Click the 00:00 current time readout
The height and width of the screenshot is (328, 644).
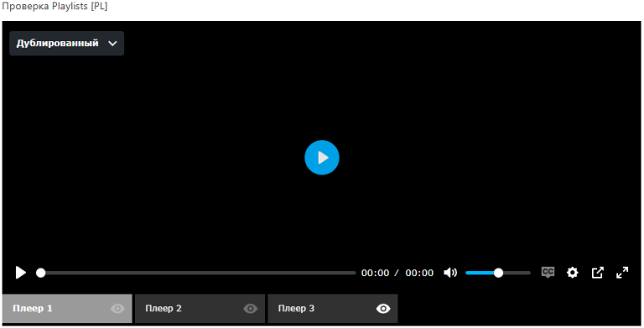pos(375,273)
